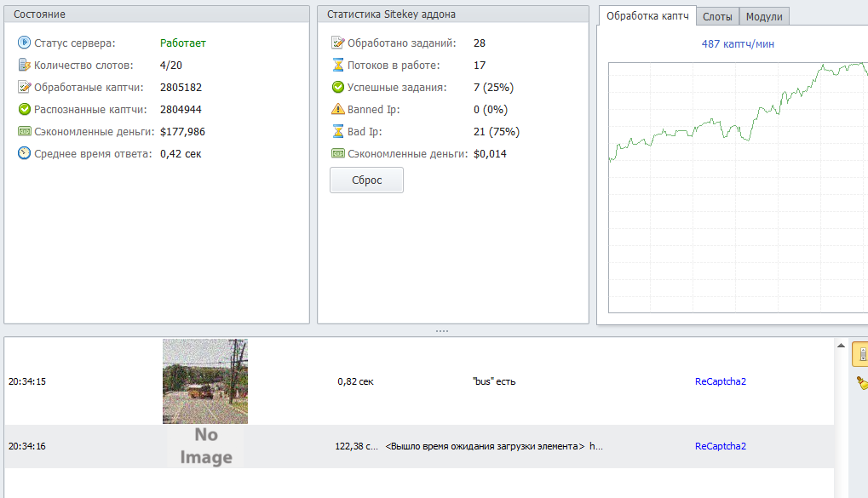Click the 7 (25%) successful tasks value

tap(493, 87)
